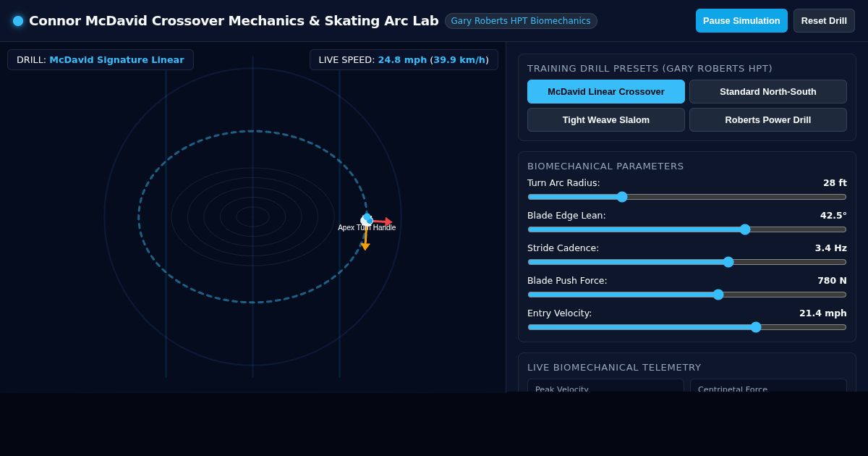Click the 3.4 Hz stride cadence value
Screen dimensions: 868x456
pos(831,248)
